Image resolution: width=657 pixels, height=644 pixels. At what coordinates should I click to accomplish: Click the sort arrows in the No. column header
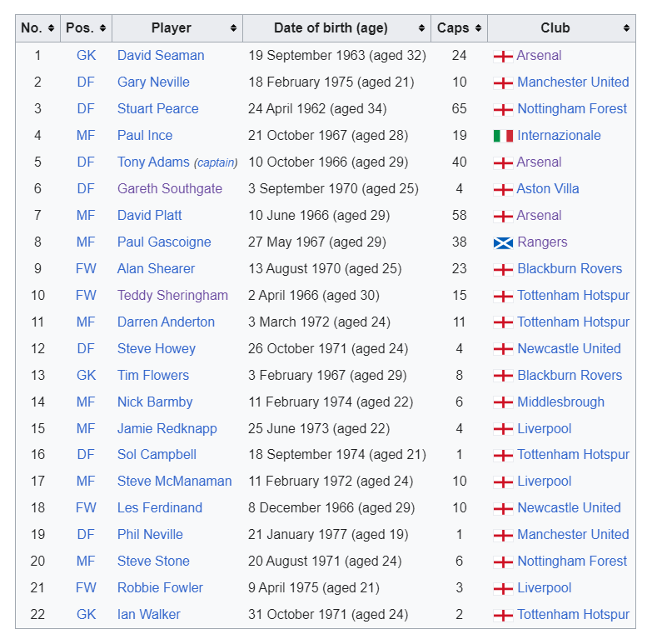51,28
